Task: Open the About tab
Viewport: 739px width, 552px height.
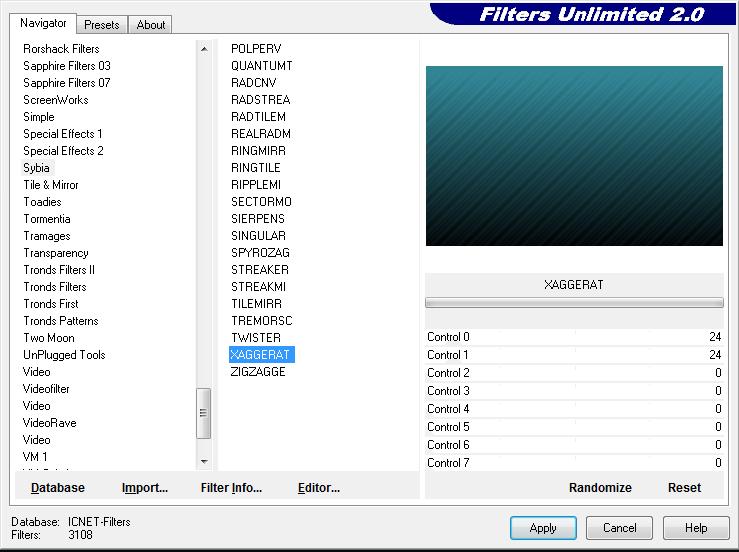Action: pyautogui.click(x=150, y=25)
